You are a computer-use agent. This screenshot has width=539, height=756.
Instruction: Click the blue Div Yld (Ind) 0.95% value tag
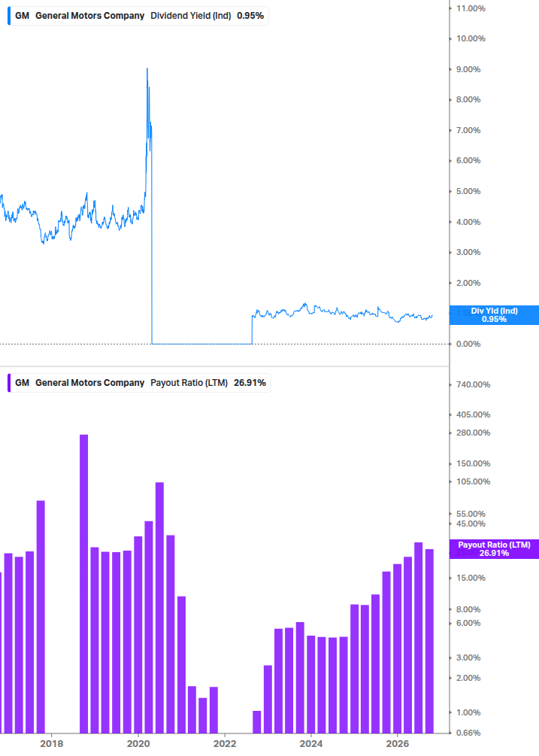[x=494, y=315]
